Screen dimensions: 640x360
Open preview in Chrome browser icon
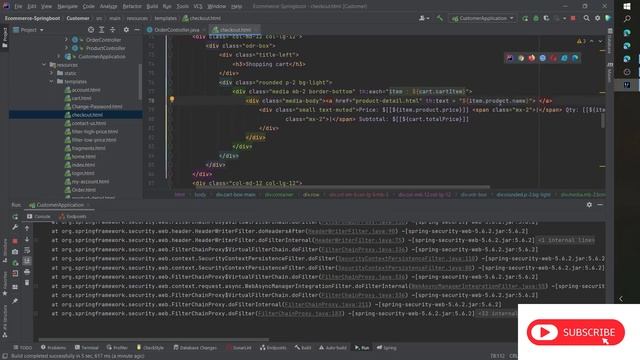pyautogui.click(x=521, y=58)
